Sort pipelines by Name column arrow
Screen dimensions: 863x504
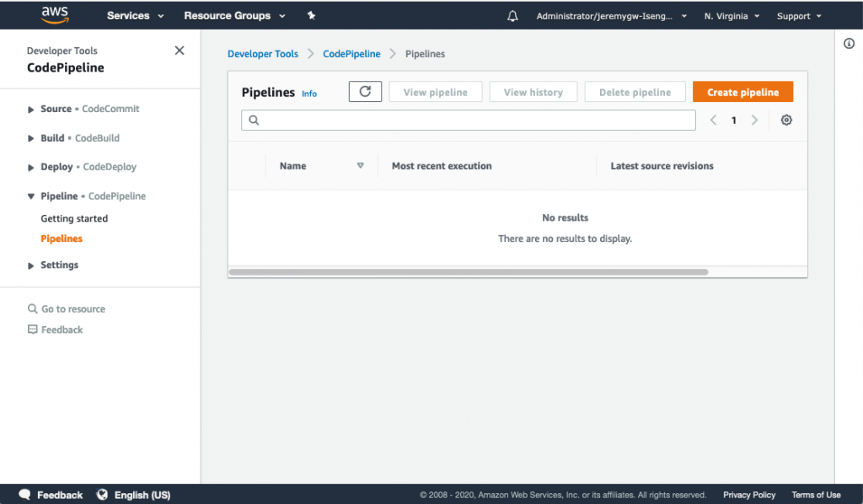tap(361, 166)
